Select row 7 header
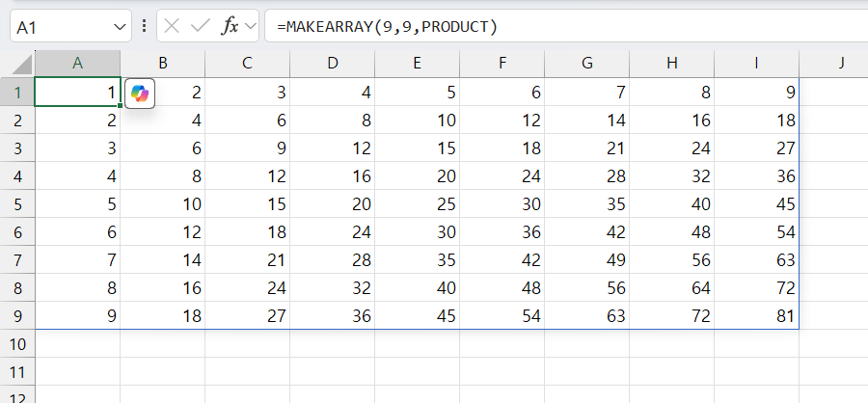868x403 pixels. pos(17,259)
